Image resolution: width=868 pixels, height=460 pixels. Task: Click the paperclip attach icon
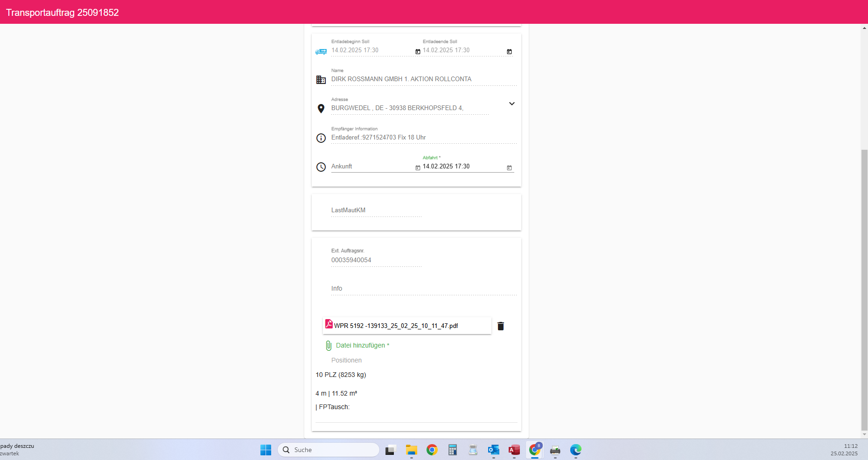tap(329, 346)
